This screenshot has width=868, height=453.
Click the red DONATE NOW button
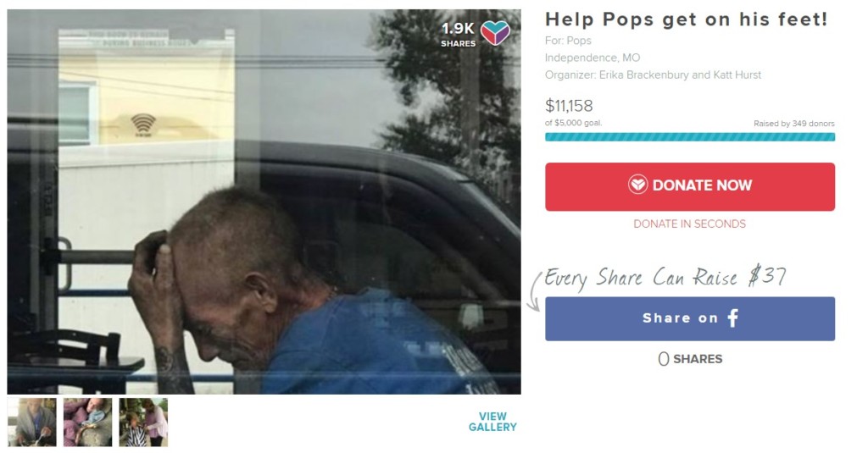pyautogui.click(x=690, y=186)
